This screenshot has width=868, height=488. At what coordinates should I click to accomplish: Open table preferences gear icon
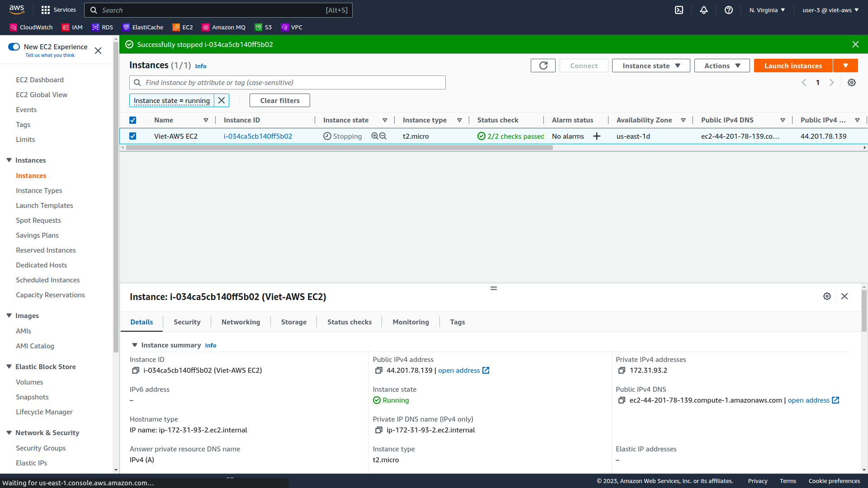tap(852, 82)
